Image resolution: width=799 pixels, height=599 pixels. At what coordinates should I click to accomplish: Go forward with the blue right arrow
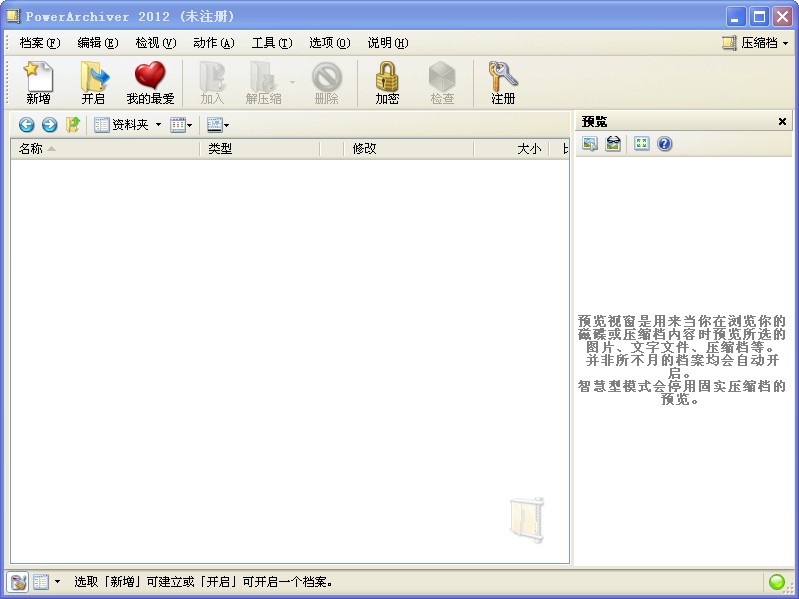49,125
